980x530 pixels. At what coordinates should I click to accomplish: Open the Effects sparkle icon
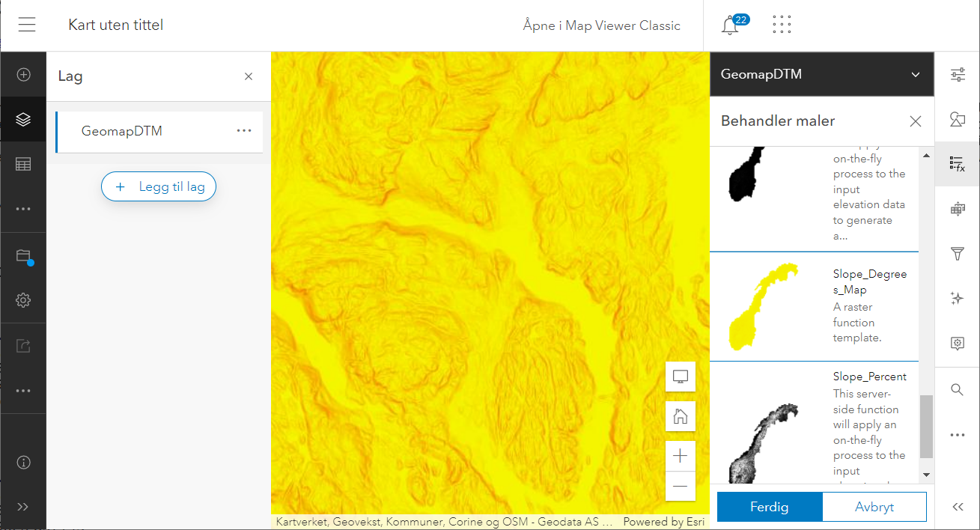(x=958, y=299)
